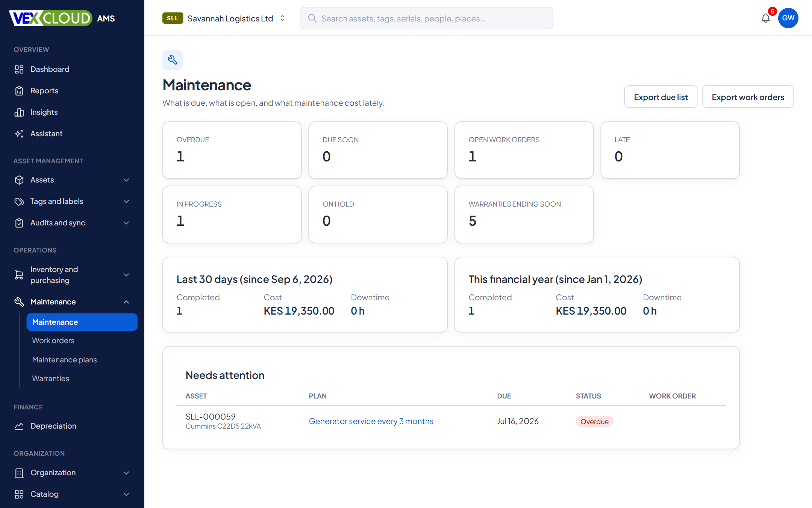Screen dimensions: 812x508
Task: Click the Inventory shopping cart icon
Action: click(x=19, y=275)
